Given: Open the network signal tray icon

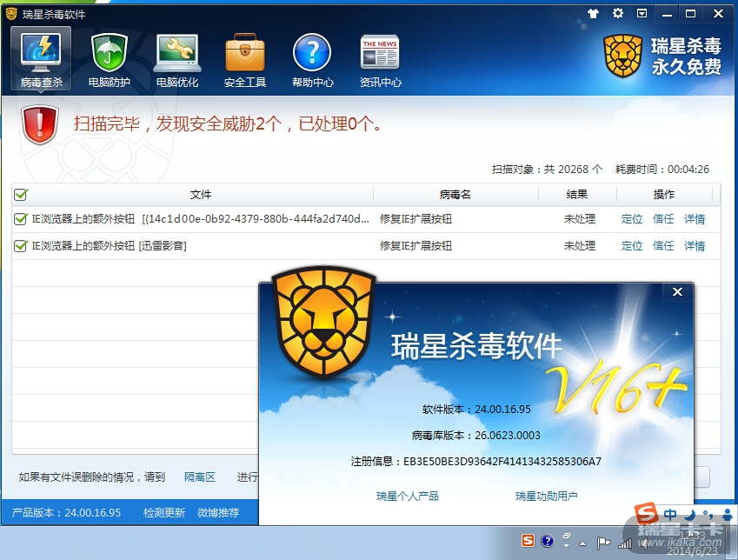Looking at the screenshot, I should [625, 543].
